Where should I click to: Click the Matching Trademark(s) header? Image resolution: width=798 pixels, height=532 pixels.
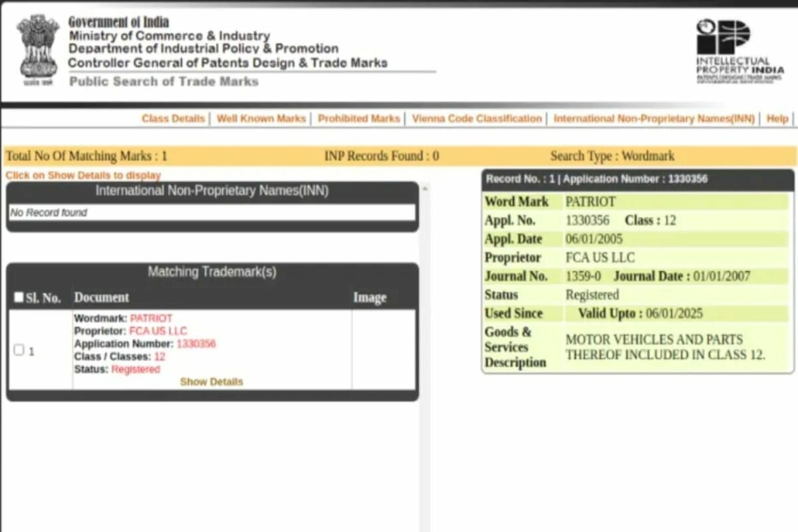point(212,272)
